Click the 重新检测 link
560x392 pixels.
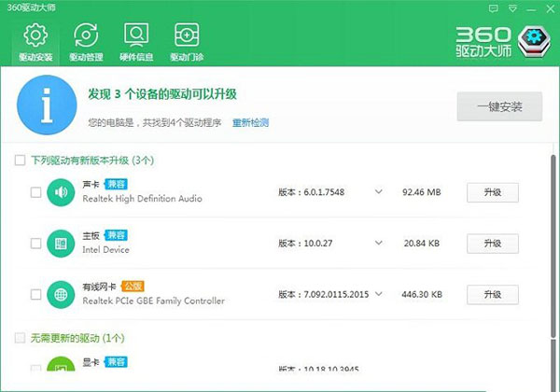[x=250, y=123]
